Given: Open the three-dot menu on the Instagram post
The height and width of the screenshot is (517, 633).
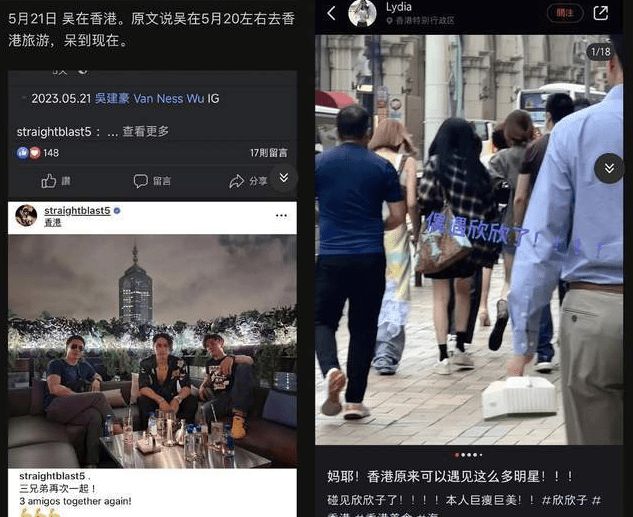Looking at the screenshot, I should (x=281, y=216).
